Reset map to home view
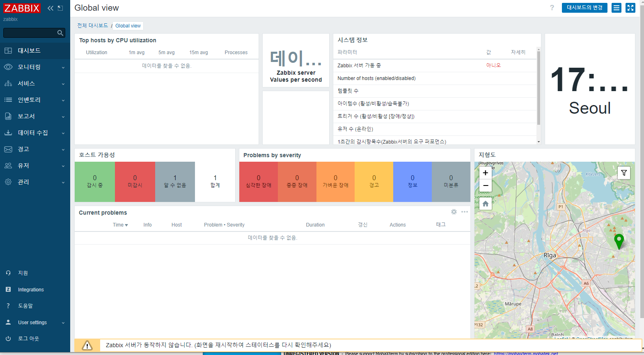Screen dimensions: 644x355 [x=486, y=204]
